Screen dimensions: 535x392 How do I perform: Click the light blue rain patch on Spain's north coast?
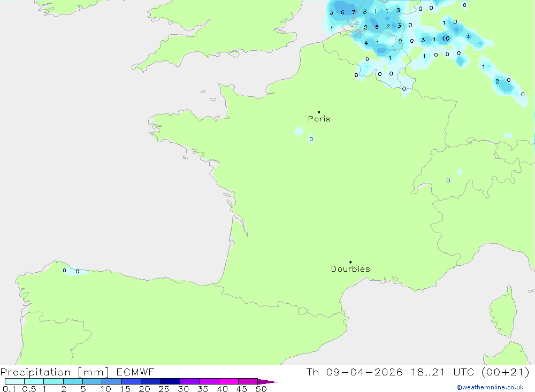74,271
